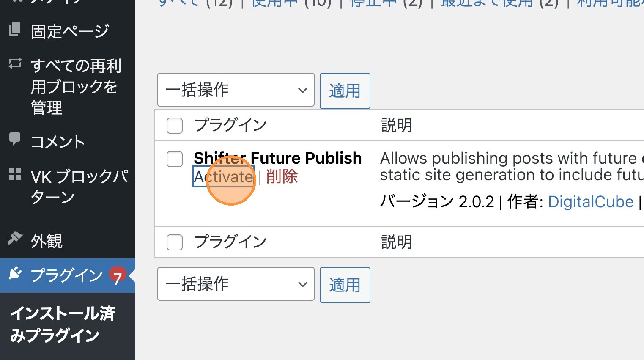Click the VK Block Patterns grid icon
644x360 pixels.
[x=15, y=174]
